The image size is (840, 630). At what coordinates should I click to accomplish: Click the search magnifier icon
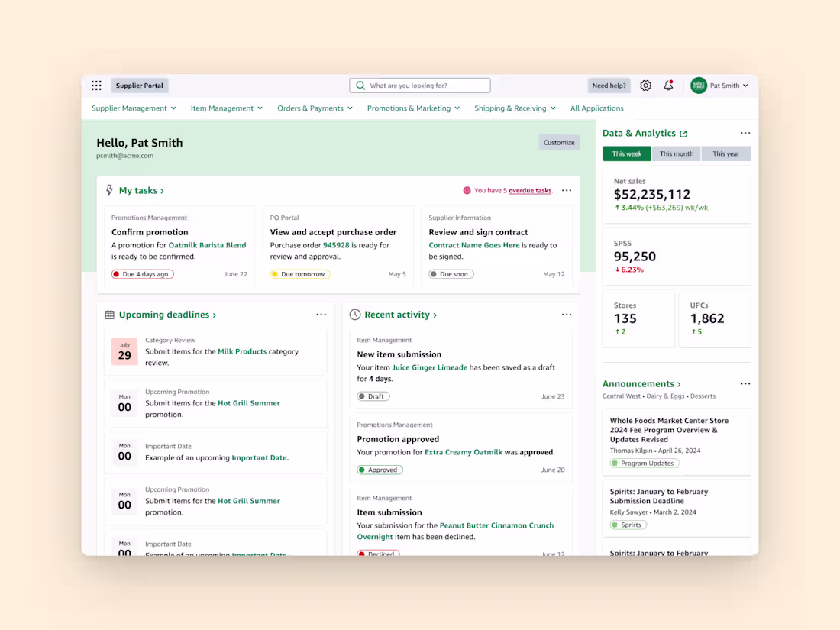[360, 85]
